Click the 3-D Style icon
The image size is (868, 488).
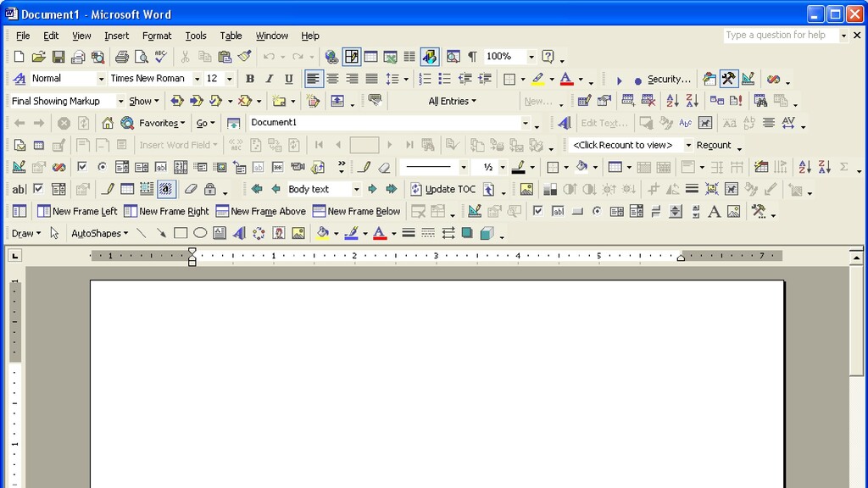coord(487,234)
